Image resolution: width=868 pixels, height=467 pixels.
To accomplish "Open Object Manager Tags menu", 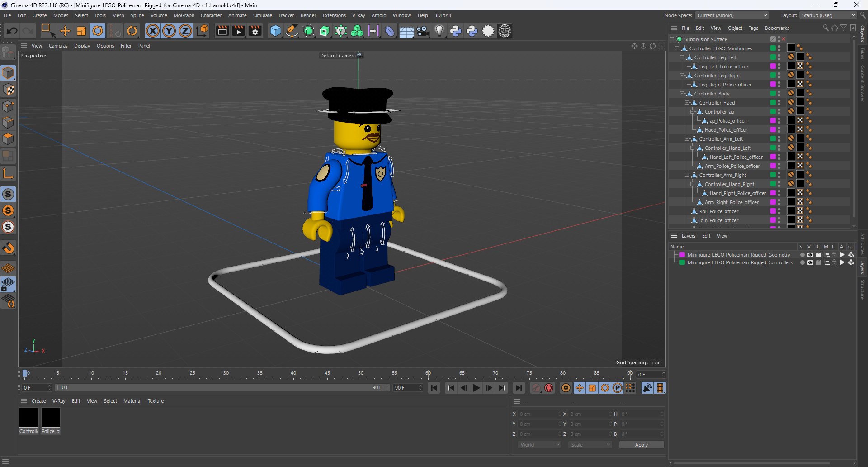I will click(753, 28).
